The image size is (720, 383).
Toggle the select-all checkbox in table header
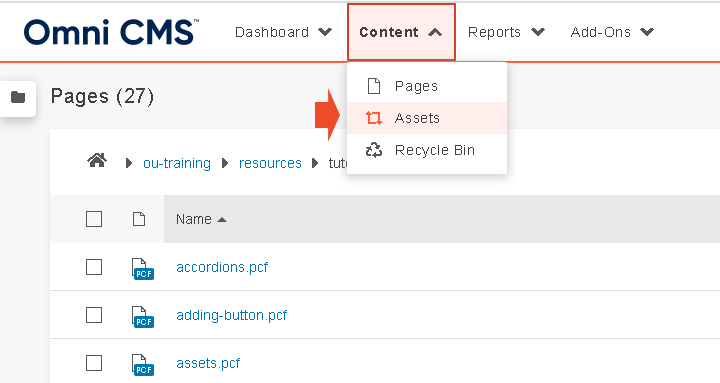tap(94, 219)
